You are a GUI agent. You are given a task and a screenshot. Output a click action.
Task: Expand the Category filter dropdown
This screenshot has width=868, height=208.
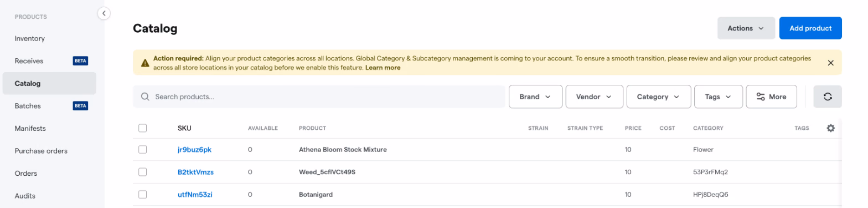click(658, 97)
